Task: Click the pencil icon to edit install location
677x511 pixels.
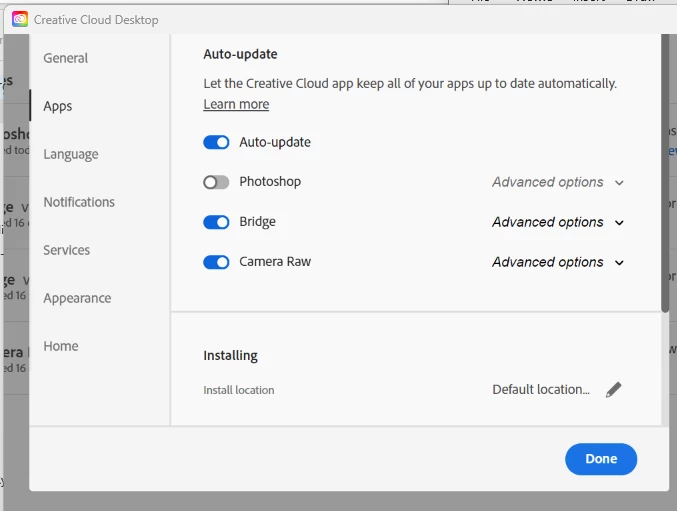Action: point(614,389)
